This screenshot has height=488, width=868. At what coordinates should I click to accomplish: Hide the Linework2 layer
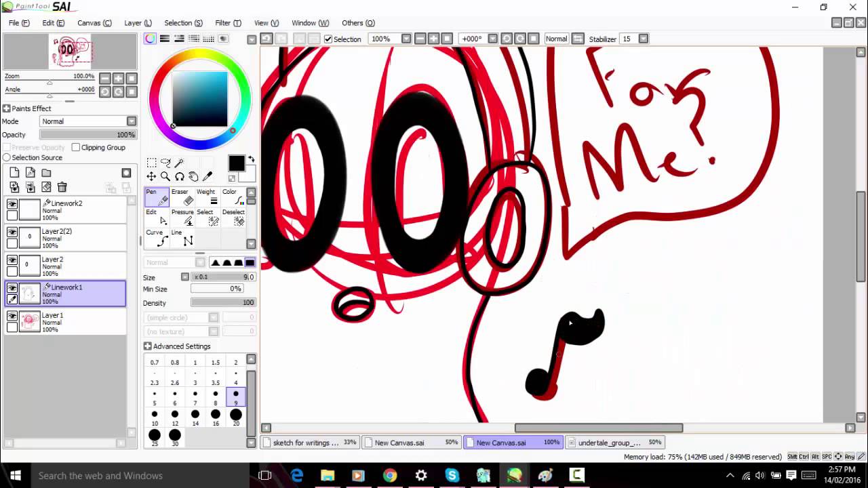click(12, 204)
